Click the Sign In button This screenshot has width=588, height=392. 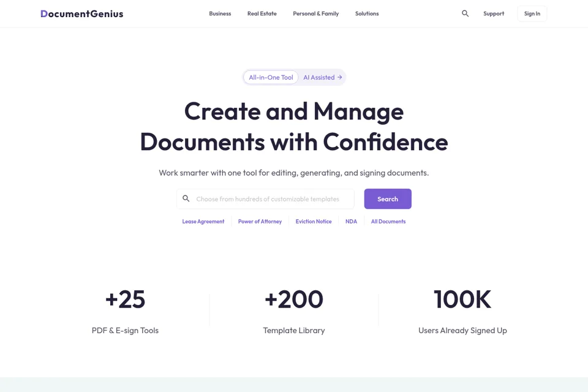[532, 13]
